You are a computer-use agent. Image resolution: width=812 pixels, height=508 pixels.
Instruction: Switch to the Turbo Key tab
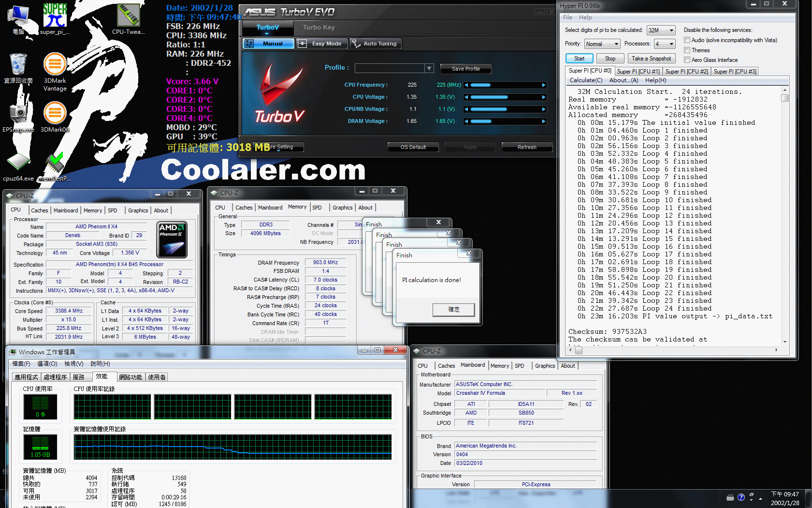(319, 28)
